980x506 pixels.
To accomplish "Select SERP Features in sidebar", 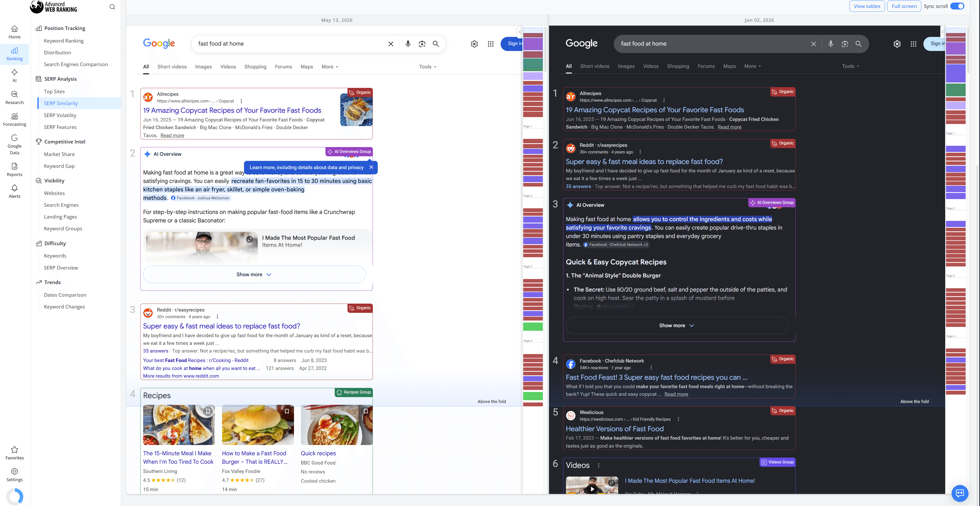I will point(60,127).
